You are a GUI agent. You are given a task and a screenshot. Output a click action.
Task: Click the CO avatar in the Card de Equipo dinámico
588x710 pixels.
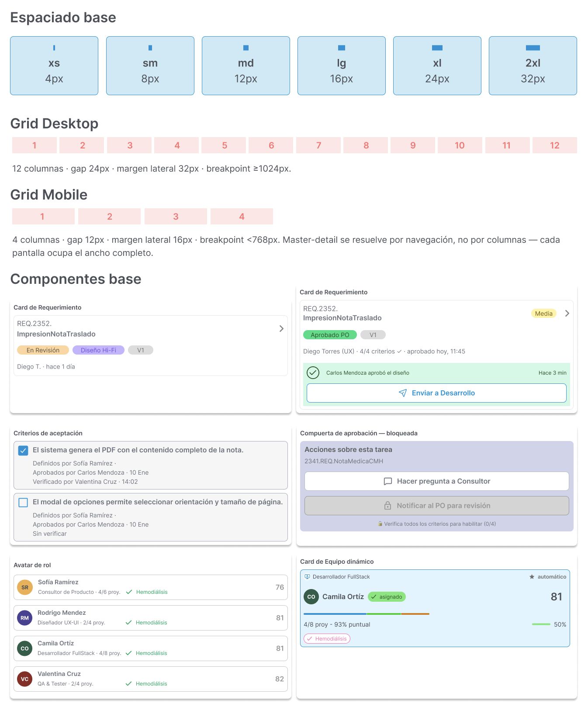(311, 596)
